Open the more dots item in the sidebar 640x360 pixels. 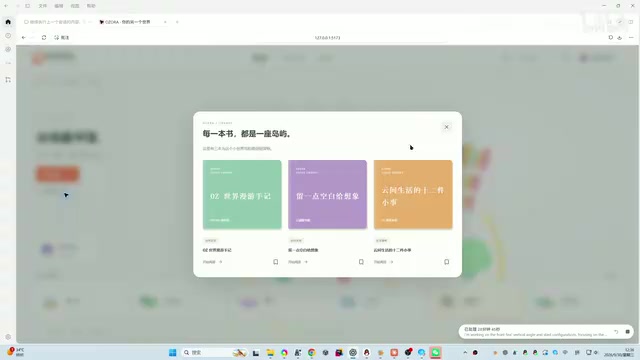[x=8, y=63]
